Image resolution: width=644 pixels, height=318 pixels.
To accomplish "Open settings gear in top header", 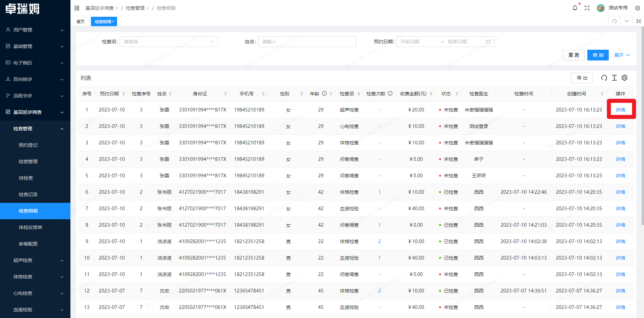I will point(638,8).
